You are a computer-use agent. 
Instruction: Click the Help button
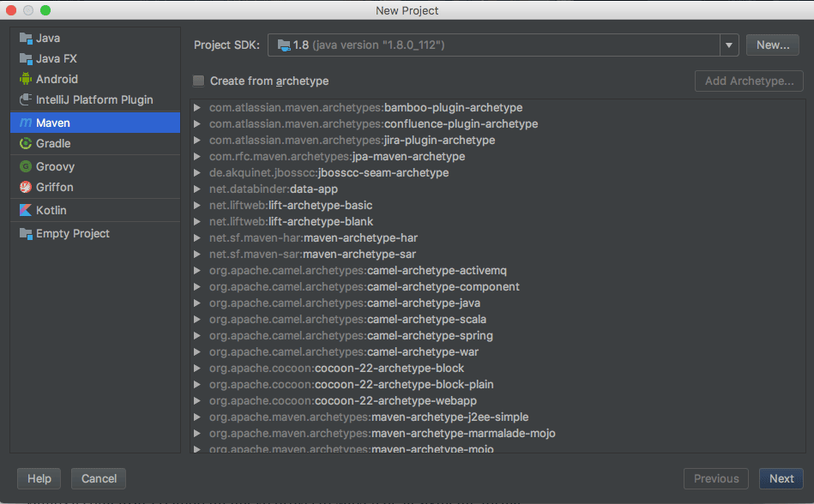[39, 478]
